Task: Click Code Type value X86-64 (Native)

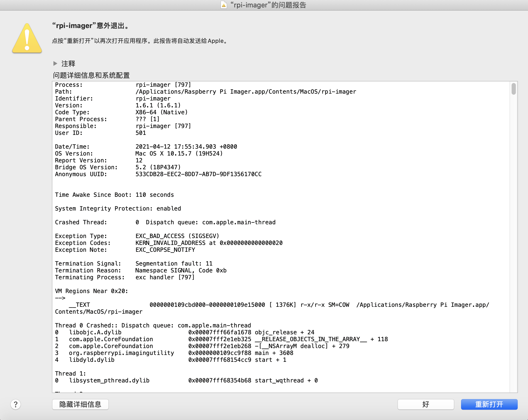Action: click(162, 112)
